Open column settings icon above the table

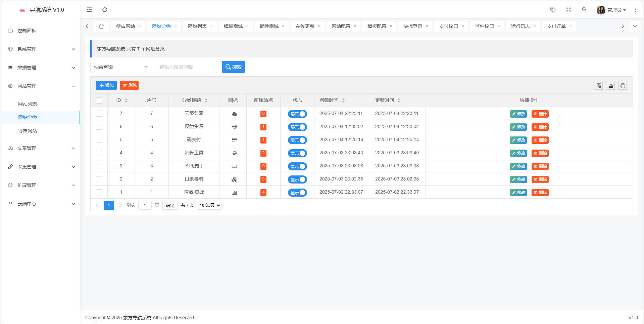pos(598,85)
